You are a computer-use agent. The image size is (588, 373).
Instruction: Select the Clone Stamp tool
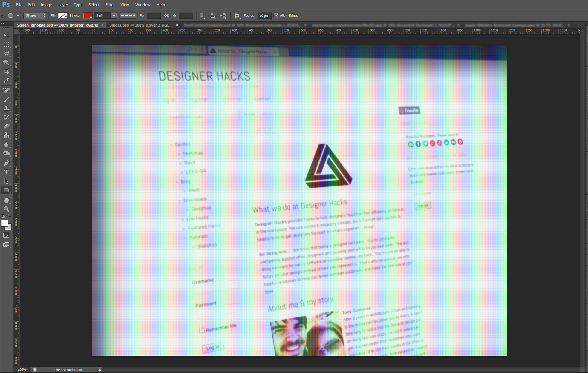[x=6, y=108]
